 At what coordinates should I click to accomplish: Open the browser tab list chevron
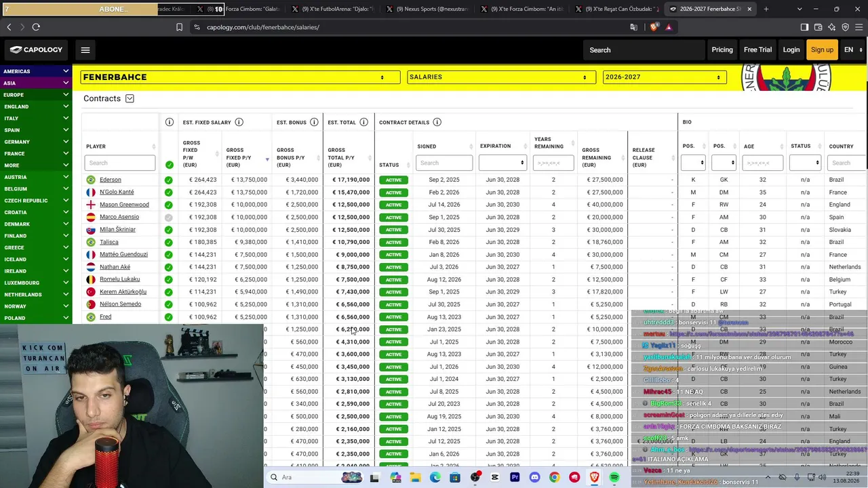pos(800,9)
